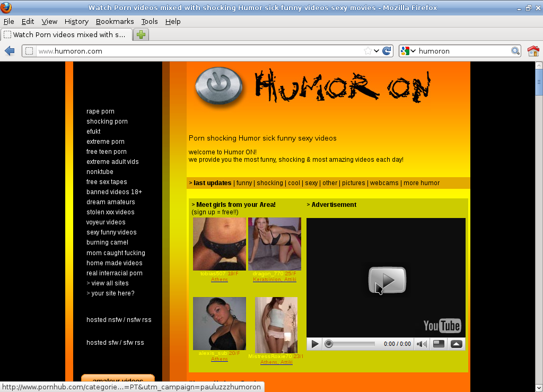Click the 'your site here?' link
The width and height of the screenshot is (543, 392).
tap(112, 293)
